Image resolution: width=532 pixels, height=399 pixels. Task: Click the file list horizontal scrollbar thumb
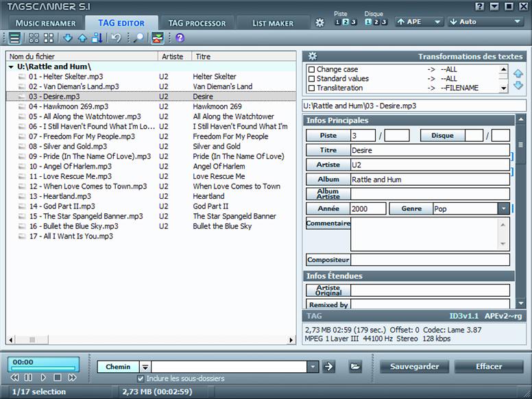click(x=32, y=339)
